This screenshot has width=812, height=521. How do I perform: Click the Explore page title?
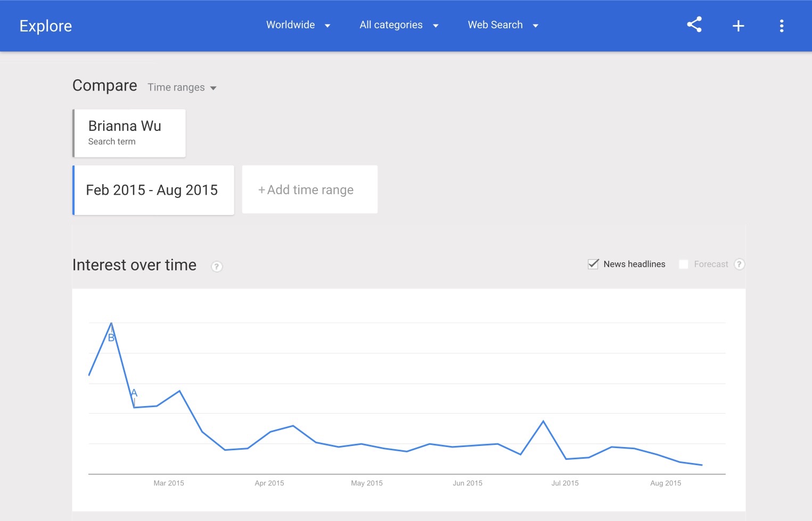pyautogui.click(x=46, y=26)
